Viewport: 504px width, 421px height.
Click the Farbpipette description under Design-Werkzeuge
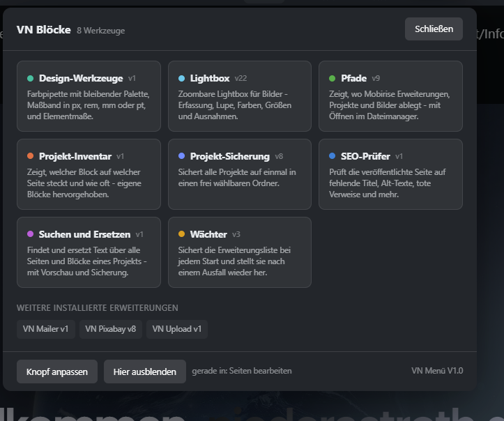coord(89,105)
